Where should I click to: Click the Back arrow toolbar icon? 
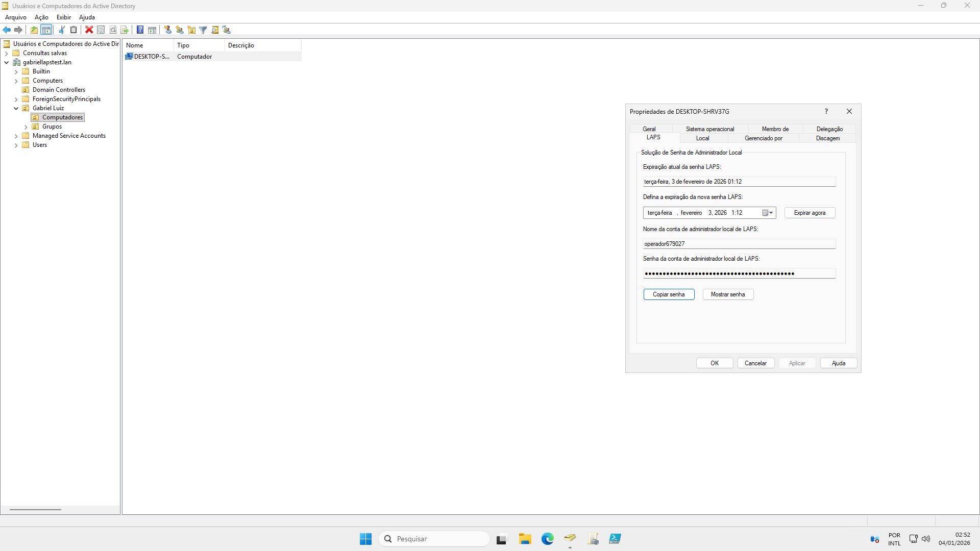click(7, 30)
